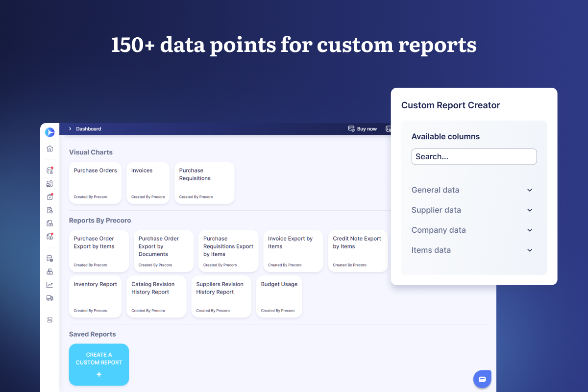This screenshot has height=392, width=588.
Task: Open the payment card icon with red badge
Action: coord(49,236)
